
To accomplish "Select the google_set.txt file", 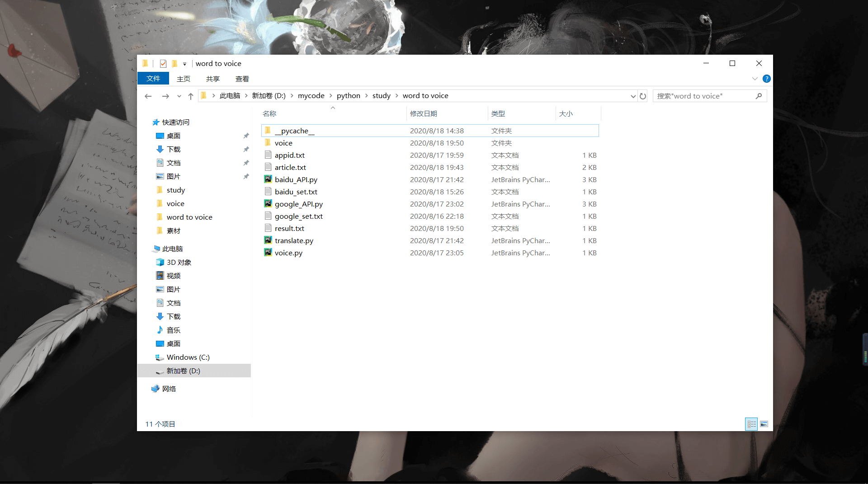I will [x=430, y=216].
